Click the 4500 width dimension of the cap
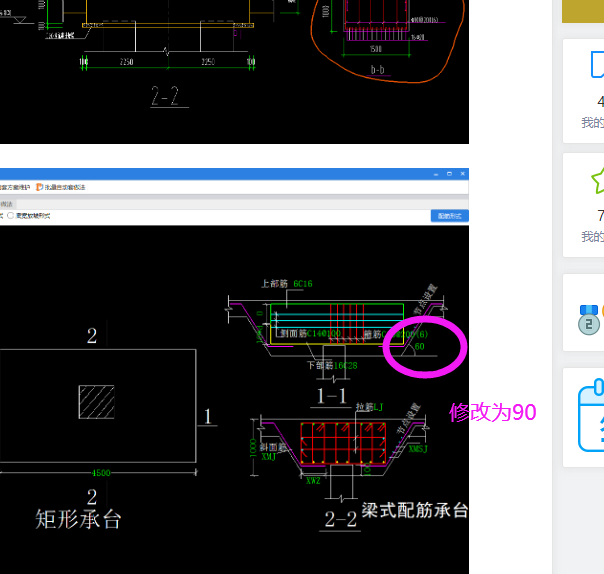This screenshot has height=574, width=604. (101, 473)
